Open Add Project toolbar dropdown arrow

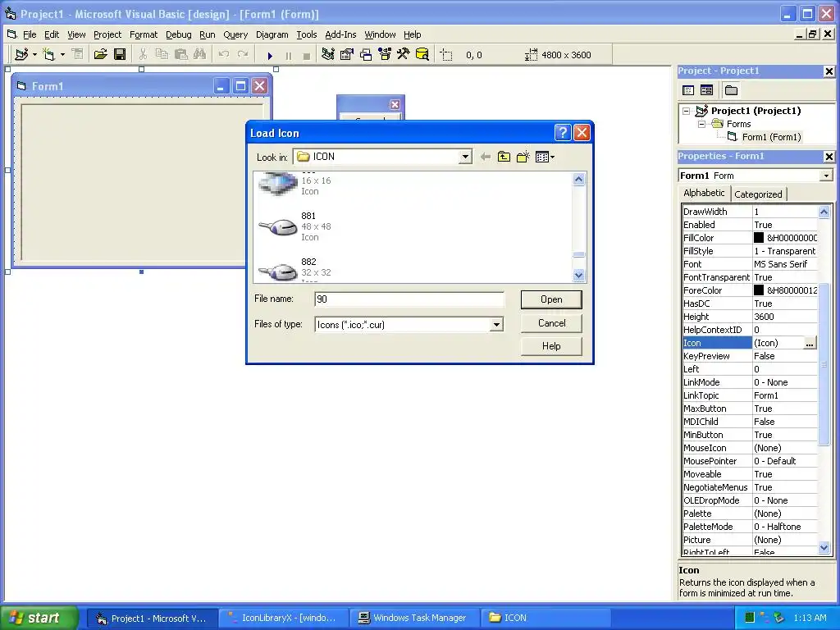34,55
